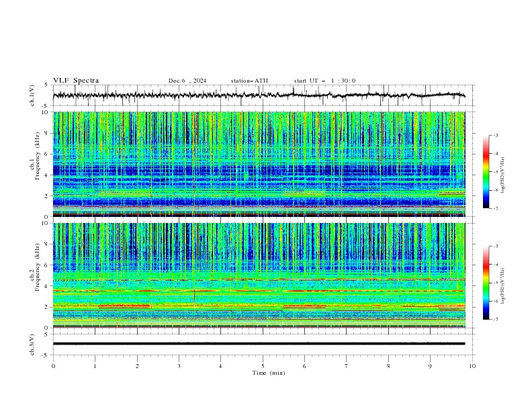Viewport: 532px width, 411px height.
Task: Click time axis tick label "4"
Action: [220, 366]
